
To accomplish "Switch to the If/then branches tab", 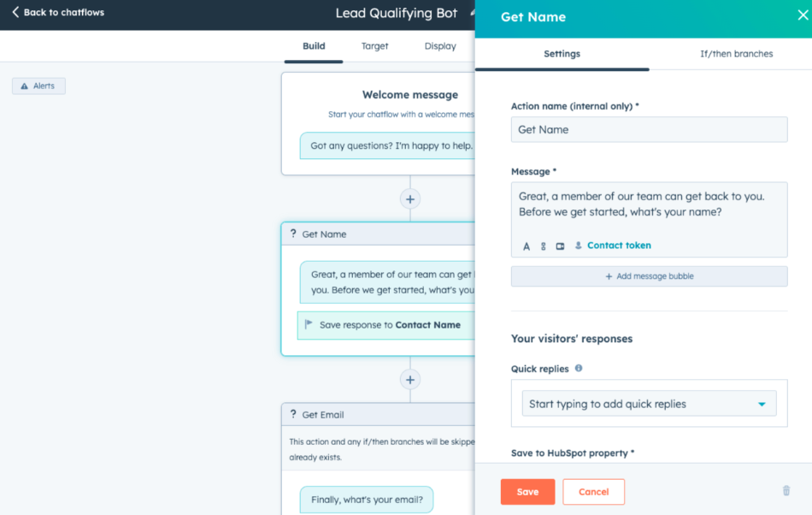I will point(736,53).
